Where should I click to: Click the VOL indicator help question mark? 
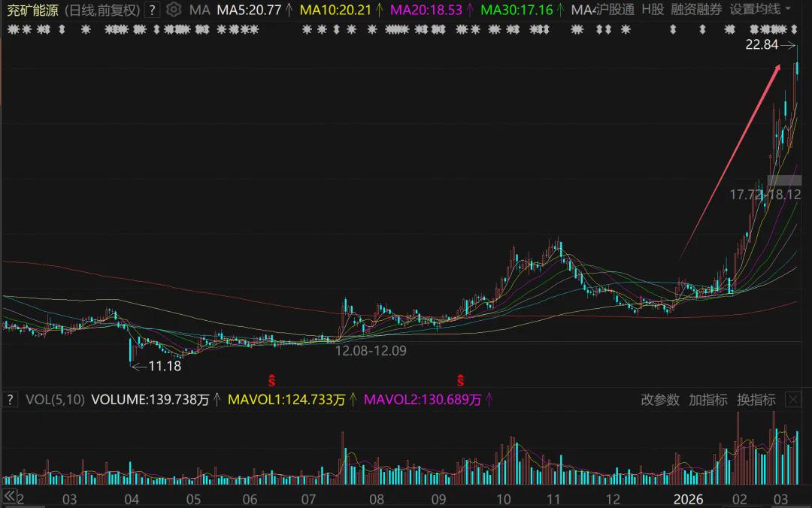pyautogui.click(x=11, y=400)
